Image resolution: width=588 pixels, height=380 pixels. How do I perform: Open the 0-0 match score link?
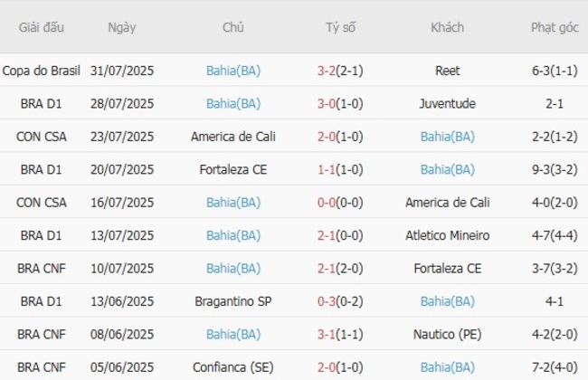pyautogui.click(x=327, y=203)
